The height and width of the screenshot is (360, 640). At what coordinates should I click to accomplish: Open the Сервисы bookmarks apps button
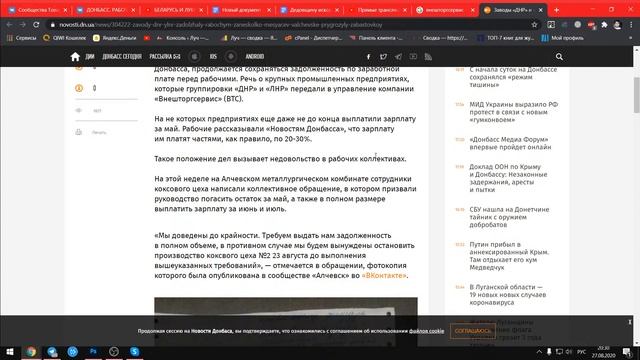(x=21, y=38)
